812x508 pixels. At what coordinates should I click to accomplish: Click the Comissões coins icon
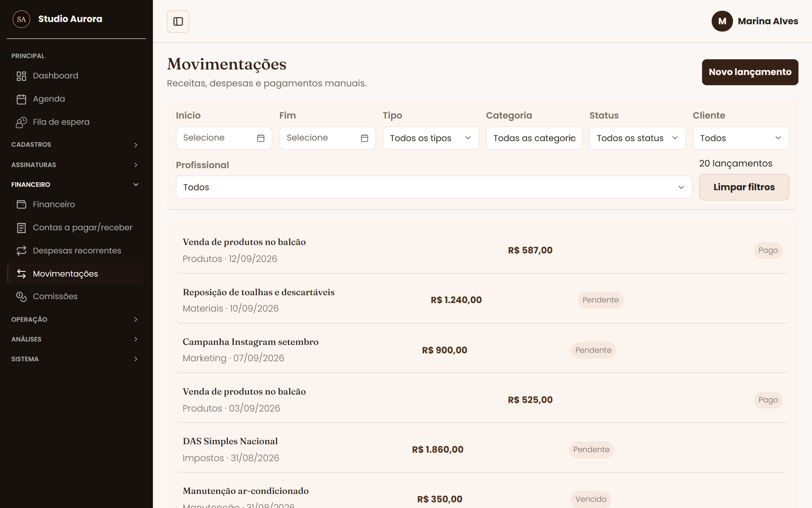tap(21, 297)
